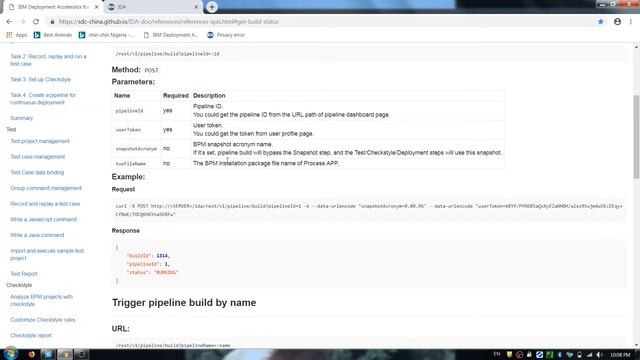Screen dimensions: 640x360
Task: Open Record and replay a test case
Action: pos(45,204)
